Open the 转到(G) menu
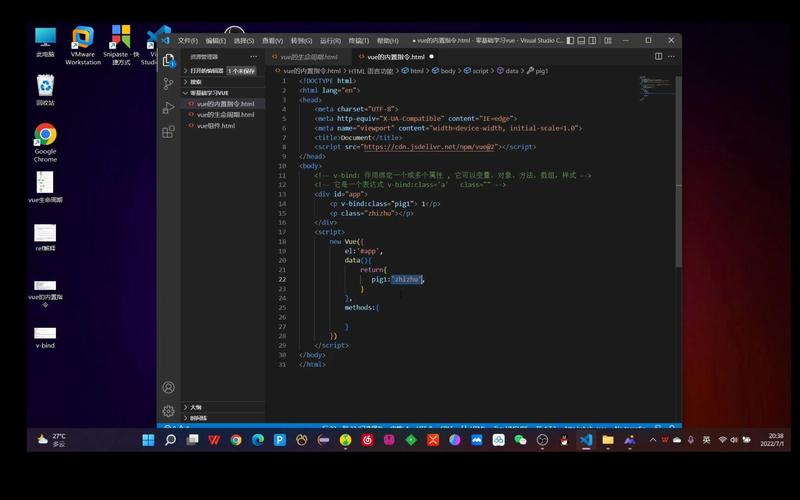The image size is (800, 500). [301, 41]
